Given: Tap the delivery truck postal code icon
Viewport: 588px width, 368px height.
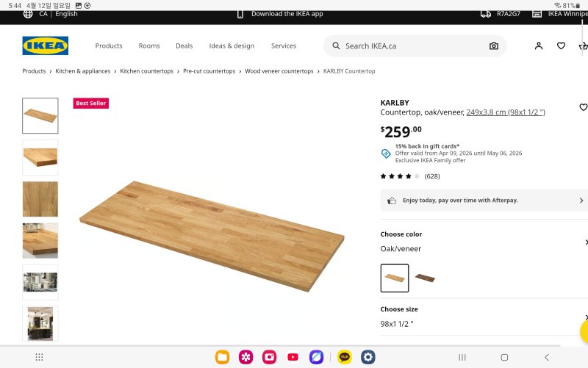Looking at the screenshot, I should pos(485,13).
